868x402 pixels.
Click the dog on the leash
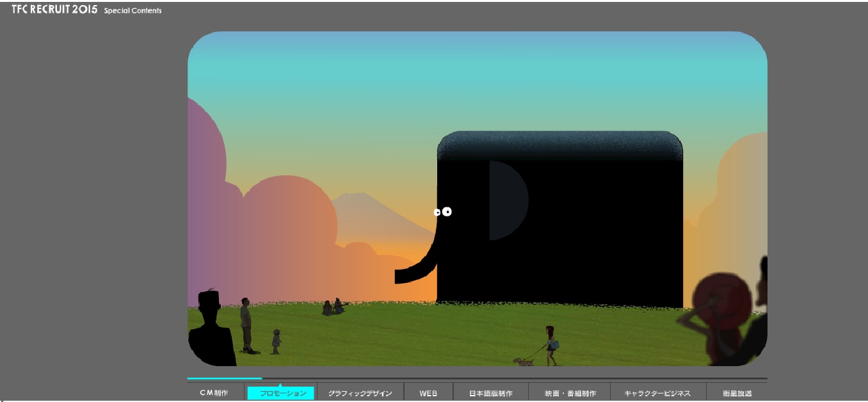[x=524, y=362]
